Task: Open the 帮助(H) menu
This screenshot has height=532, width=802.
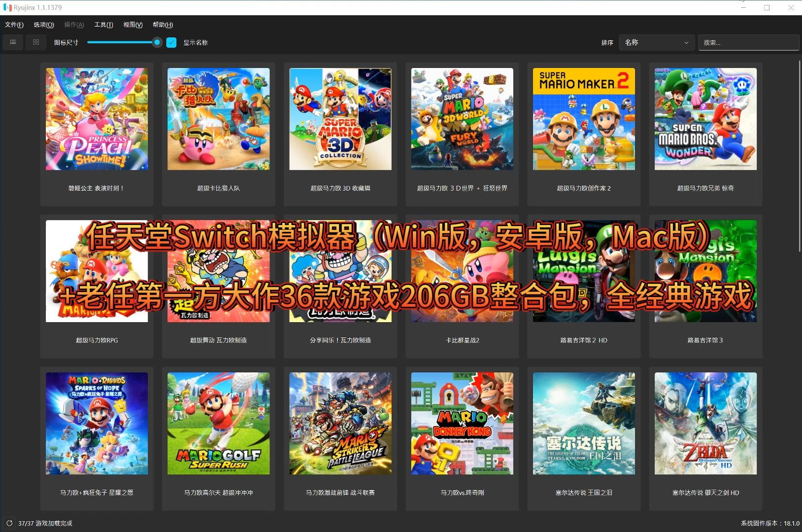Action: click(163, 25)
